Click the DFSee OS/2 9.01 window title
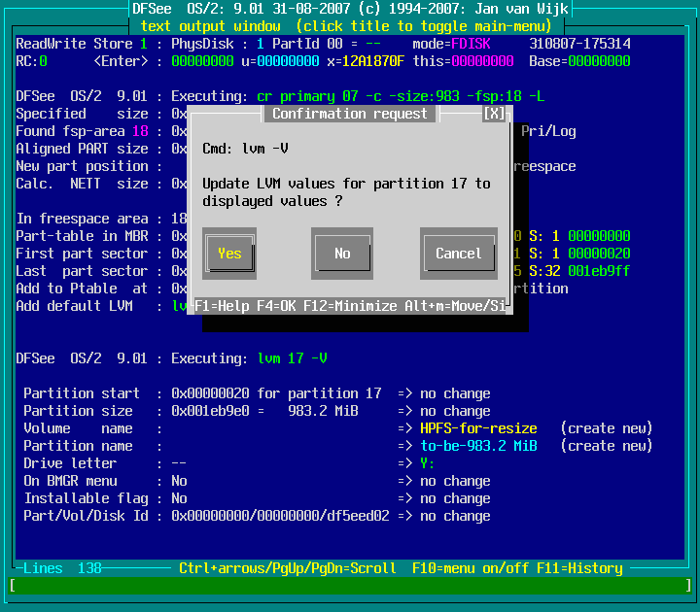 [x=350, y=9]
